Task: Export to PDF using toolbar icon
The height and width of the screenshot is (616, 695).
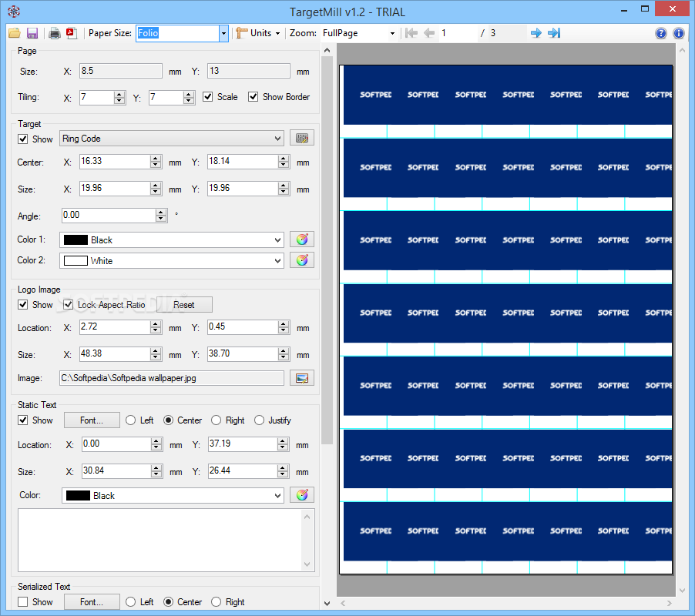Action: coord(72,33)
